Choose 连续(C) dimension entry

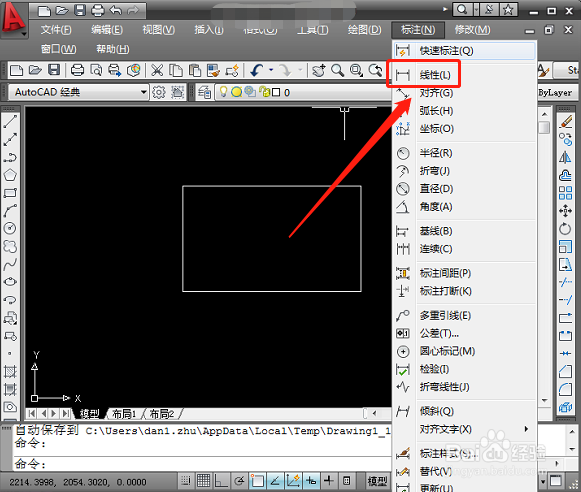point(465,249)
